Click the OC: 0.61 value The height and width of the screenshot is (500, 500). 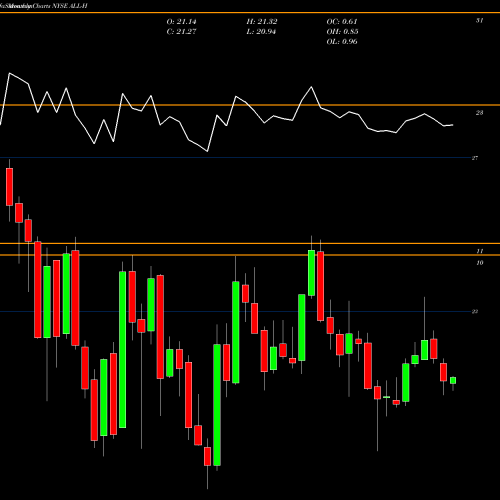[342, 22]
